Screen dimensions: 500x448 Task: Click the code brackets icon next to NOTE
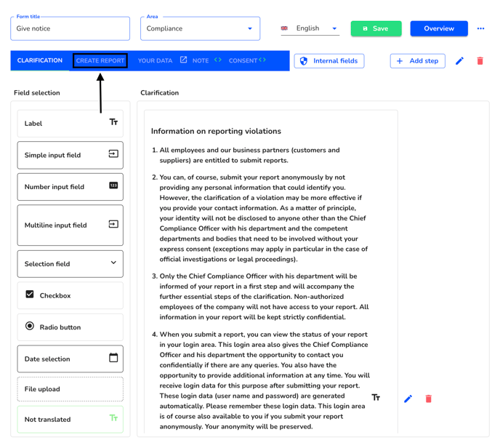point(218,60)
